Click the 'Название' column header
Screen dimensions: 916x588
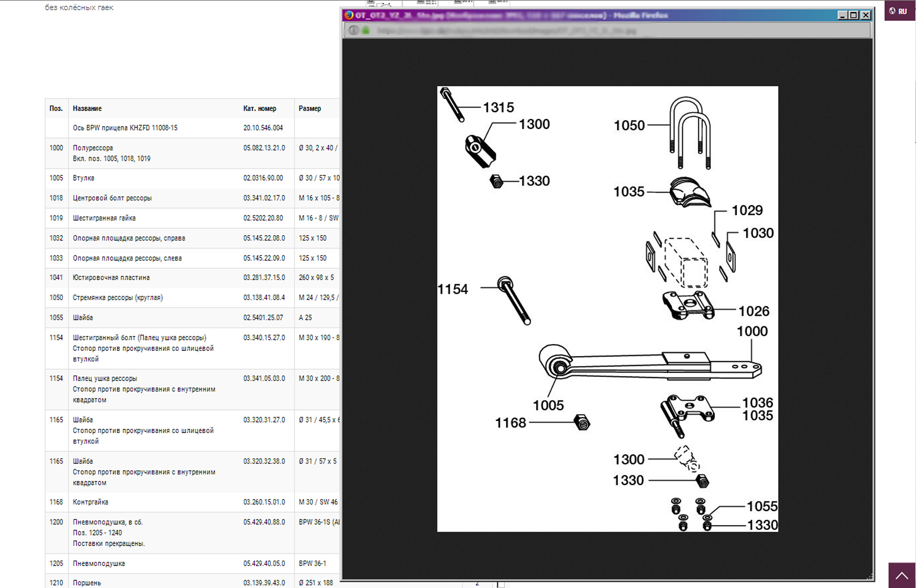[x=87, y=108]
